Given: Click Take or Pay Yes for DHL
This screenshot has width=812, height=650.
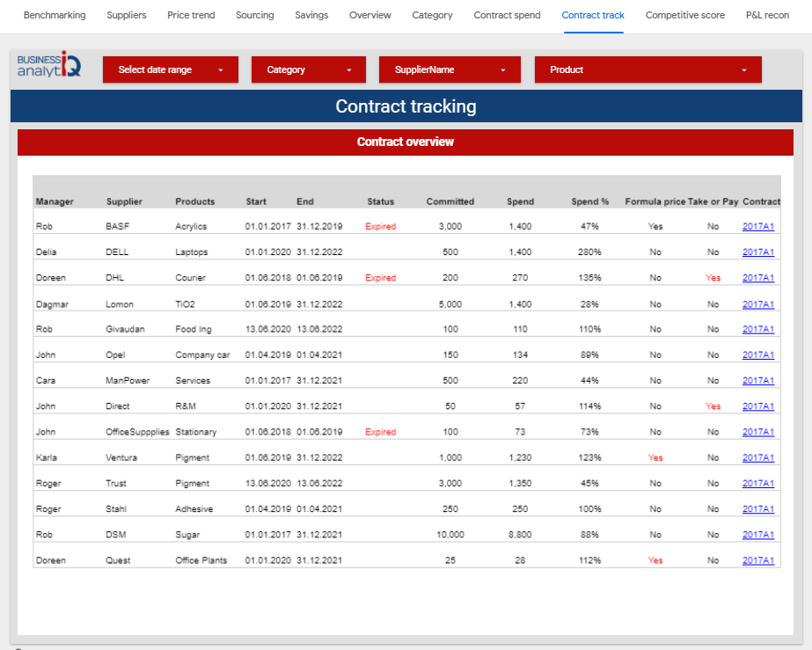Looking at the screenshot, I should click(x=713, y=278).
